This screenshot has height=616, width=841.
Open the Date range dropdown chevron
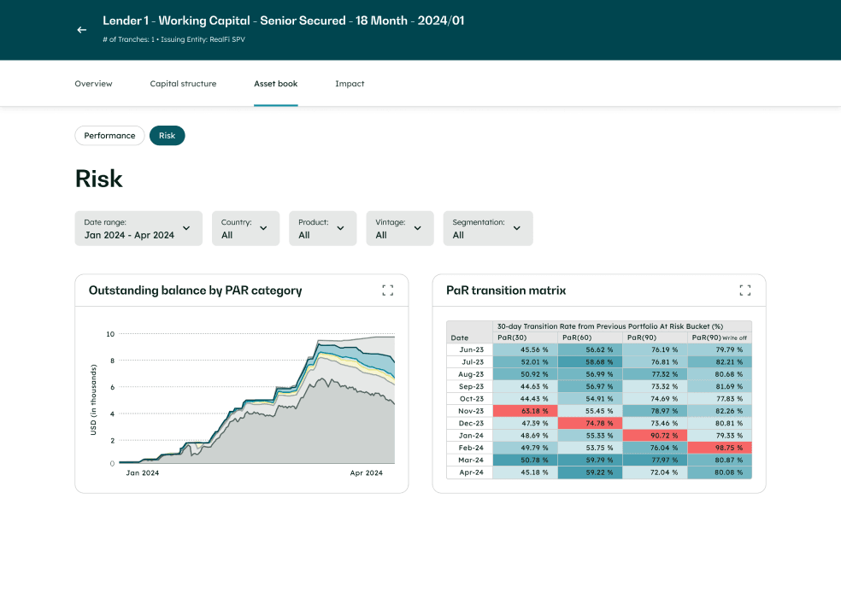(x=185, y=228)
